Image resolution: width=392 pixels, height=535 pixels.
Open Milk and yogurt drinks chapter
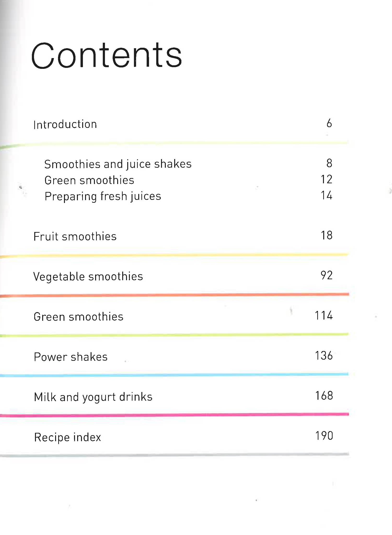pyautogui.click(x=93, y=397)
